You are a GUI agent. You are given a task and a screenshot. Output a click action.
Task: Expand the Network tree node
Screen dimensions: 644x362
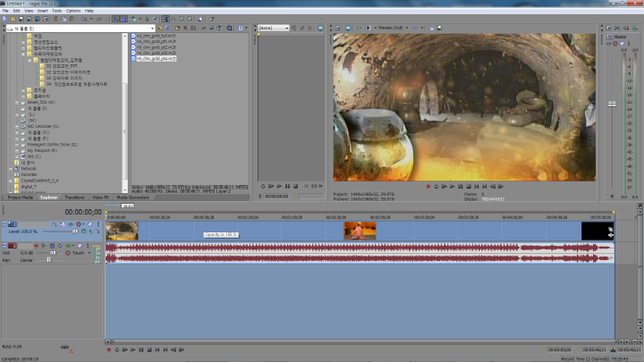(x=11, y=169)
